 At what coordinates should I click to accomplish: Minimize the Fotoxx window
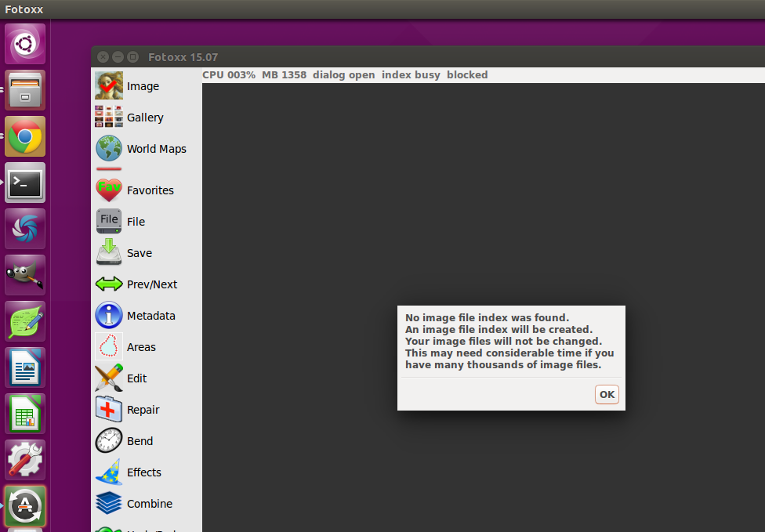[118, 57]
